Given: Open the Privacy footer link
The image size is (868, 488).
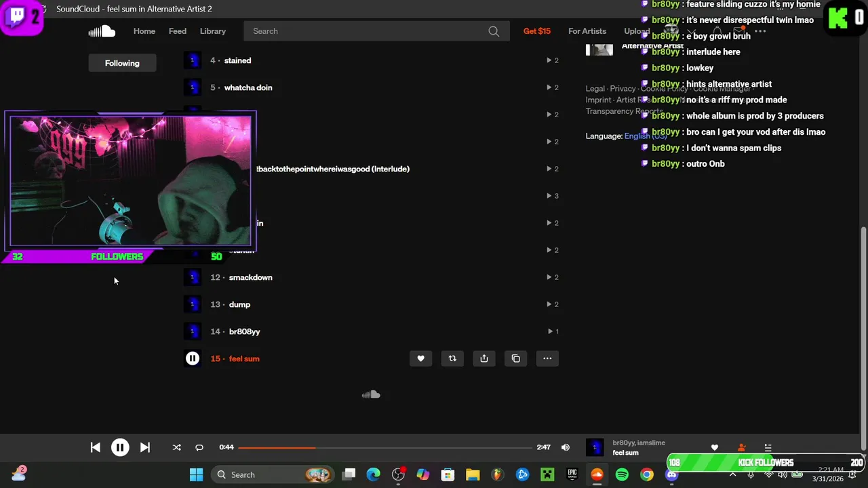Looking at the screenshot, I should [623, 89].
